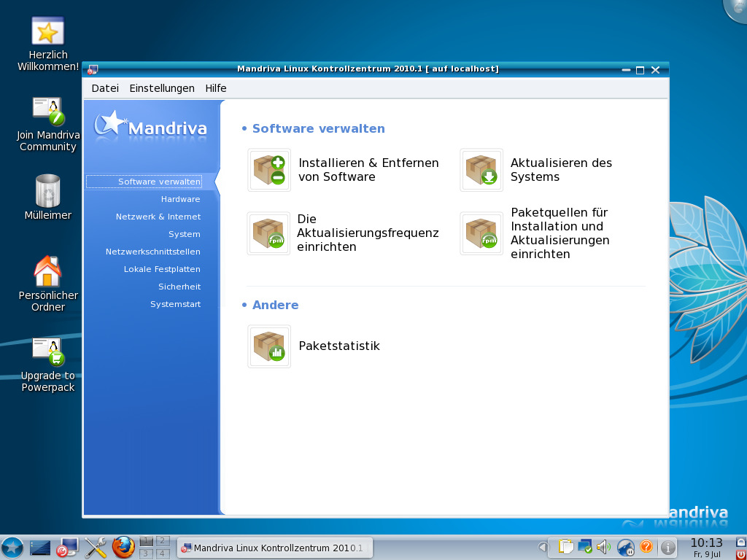Click Herzlich Willkommen desktop icon
The width and height of the screenshot is (747, 560).
point(46,31)
